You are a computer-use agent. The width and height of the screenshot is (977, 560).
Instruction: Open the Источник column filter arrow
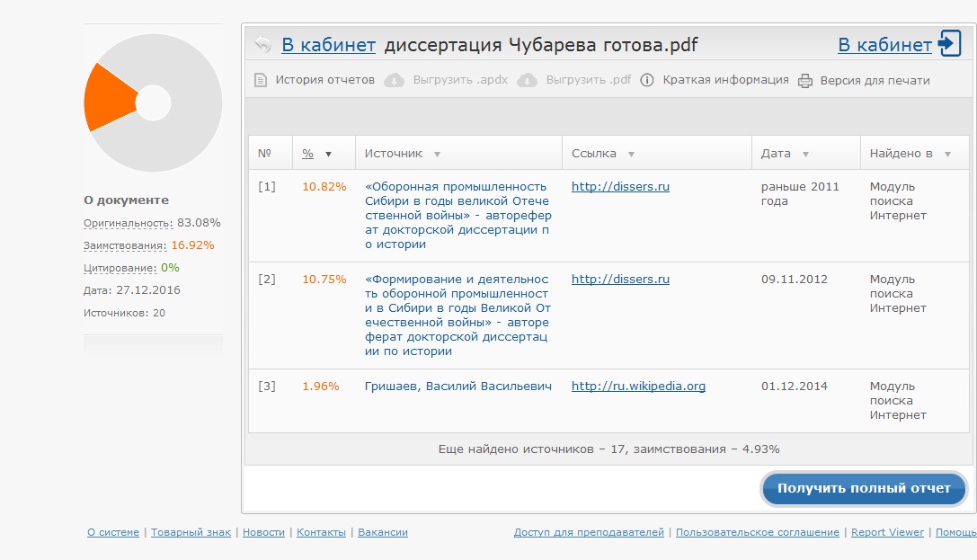437,155
